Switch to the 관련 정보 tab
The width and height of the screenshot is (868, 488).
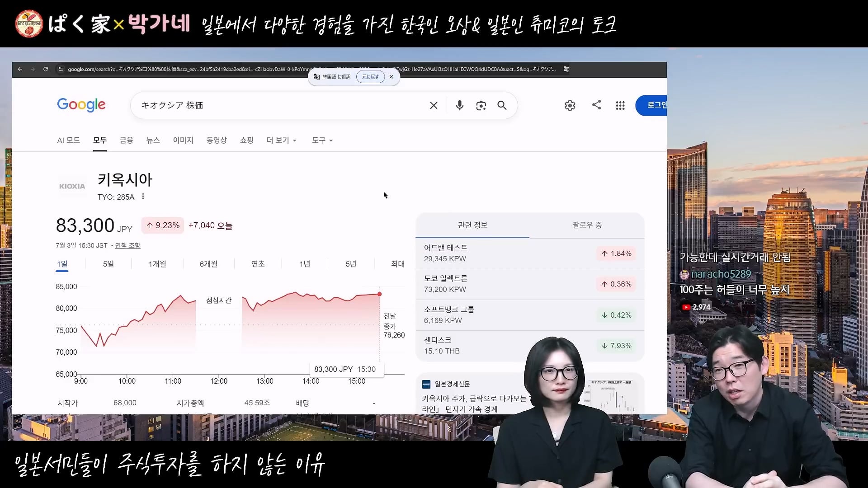coord(472,225)
